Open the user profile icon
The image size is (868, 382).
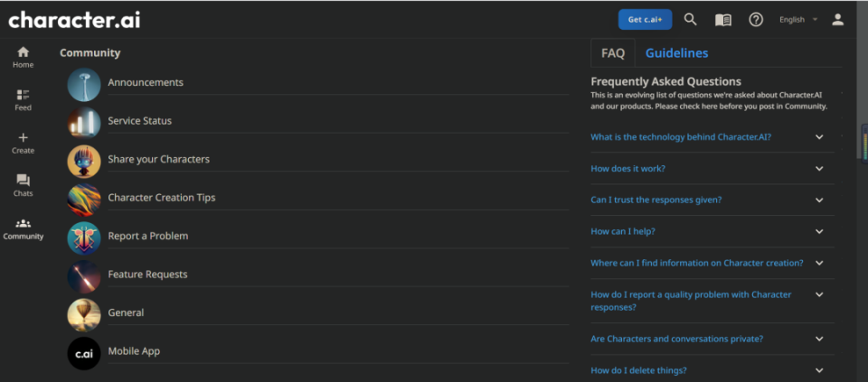click(837, 20)
